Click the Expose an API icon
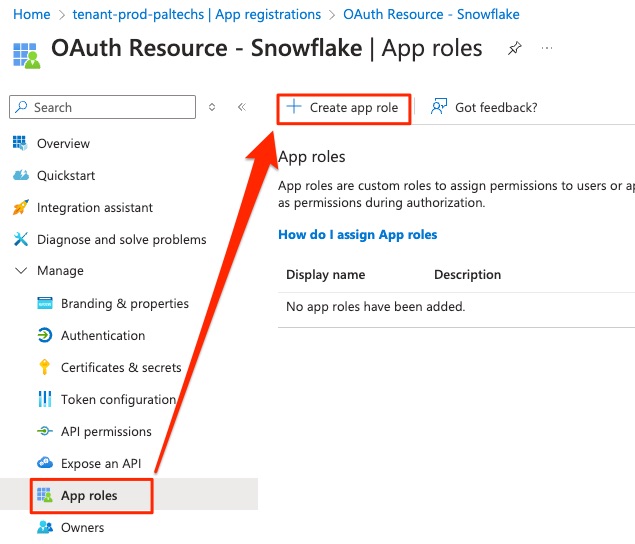 click(44, 463)
